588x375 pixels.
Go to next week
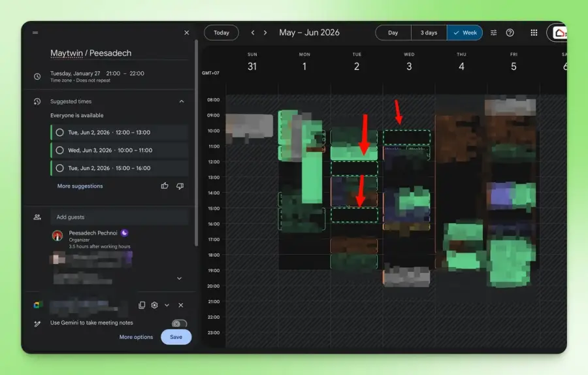tap(265, 33)
